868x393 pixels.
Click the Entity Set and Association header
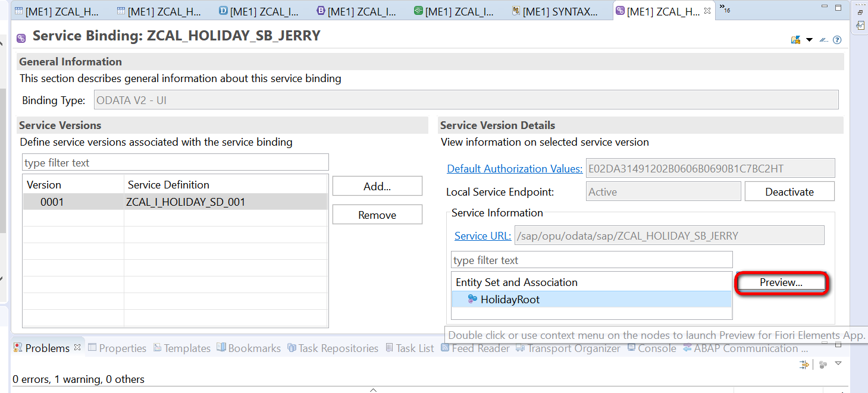click(x=592, y=282)
